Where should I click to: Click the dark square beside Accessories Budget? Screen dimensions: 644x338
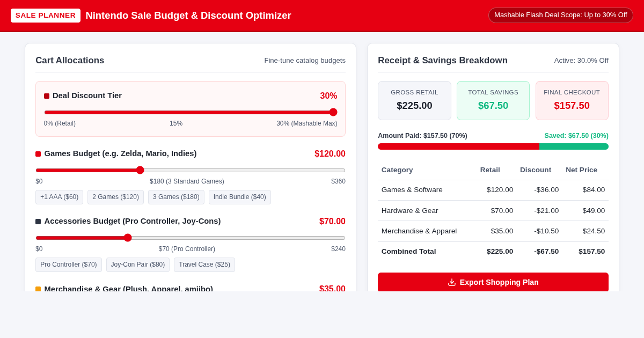pyautogui.click(x=38, y=222)
